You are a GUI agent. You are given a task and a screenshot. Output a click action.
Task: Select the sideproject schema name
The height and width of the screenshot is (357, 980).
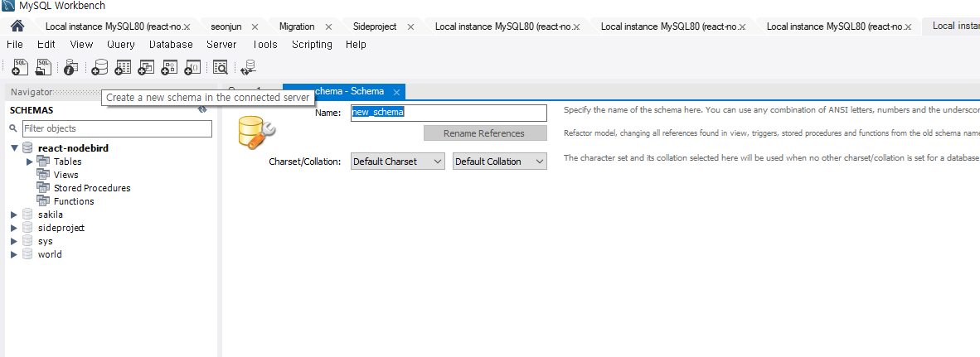[x=61, y=228]
